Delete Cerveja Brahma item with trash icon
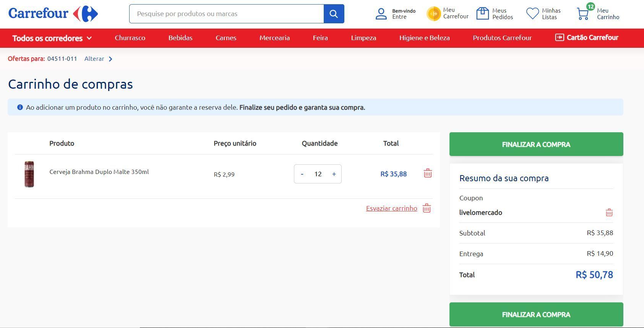This screenshot has height=328, width=644. pos(428,173)
